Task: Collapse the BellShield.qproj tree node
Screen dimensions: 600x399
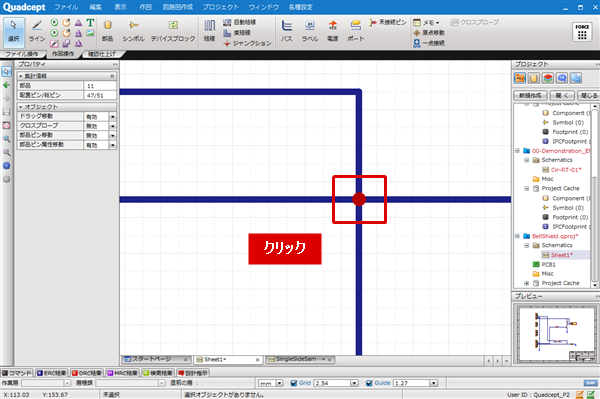Action: click(517, 236)
